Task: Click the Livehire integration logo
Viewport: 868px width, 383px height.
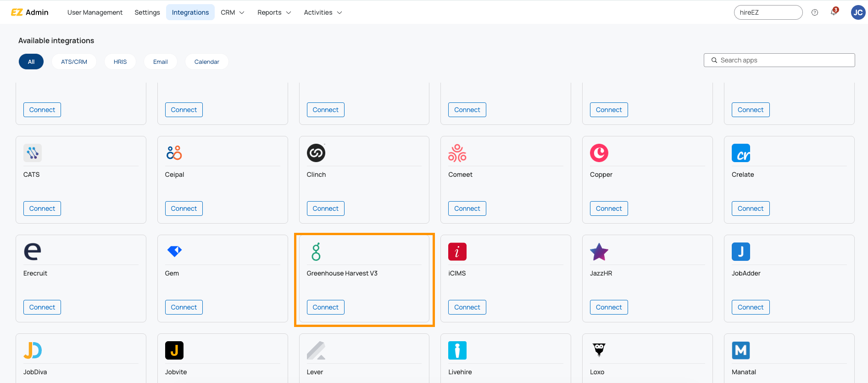Action: (x=457, y=350)
